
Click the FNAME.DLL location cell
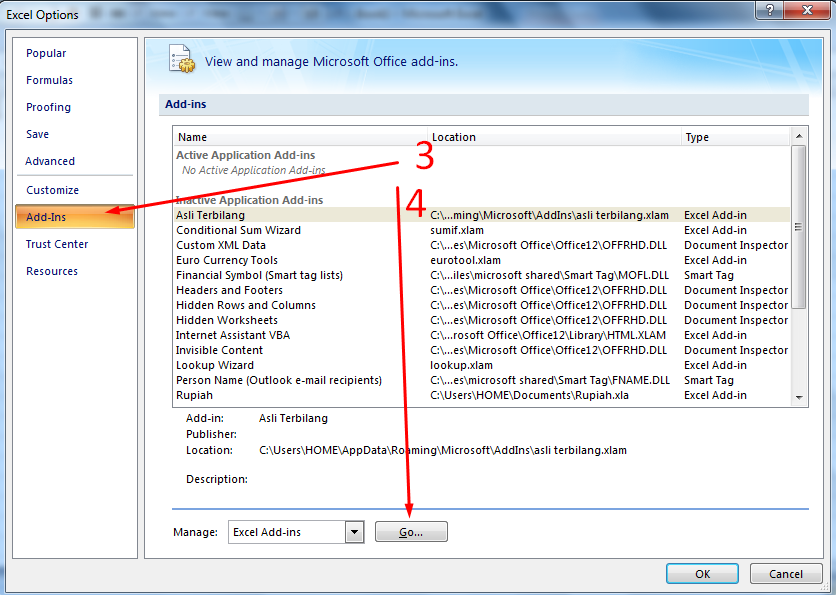pos(550,380)
